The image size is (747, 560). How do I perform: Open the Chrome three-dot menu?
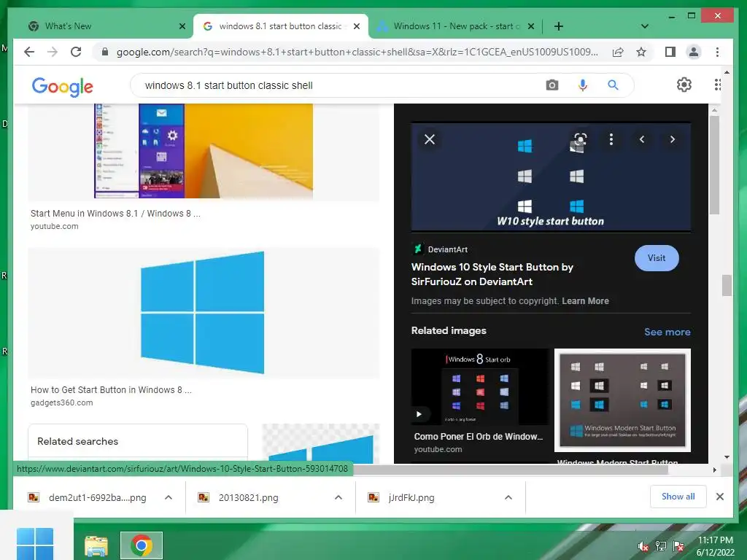click(x=718, y=52)
